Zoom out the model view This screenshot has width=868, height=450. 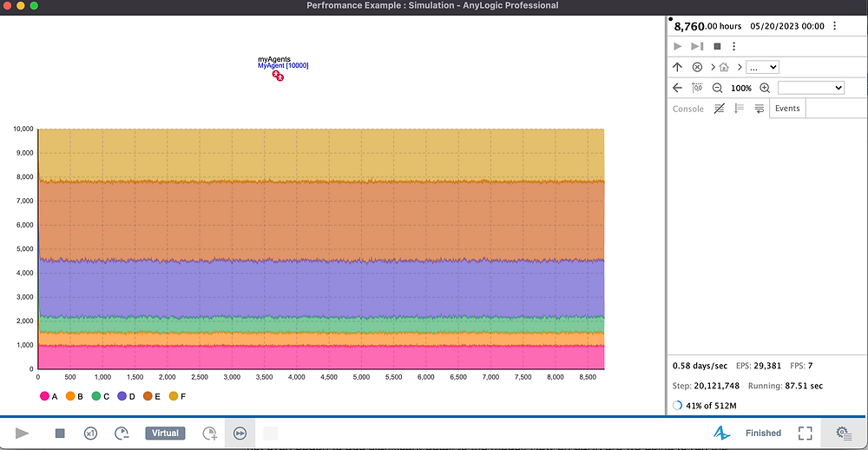718,88
